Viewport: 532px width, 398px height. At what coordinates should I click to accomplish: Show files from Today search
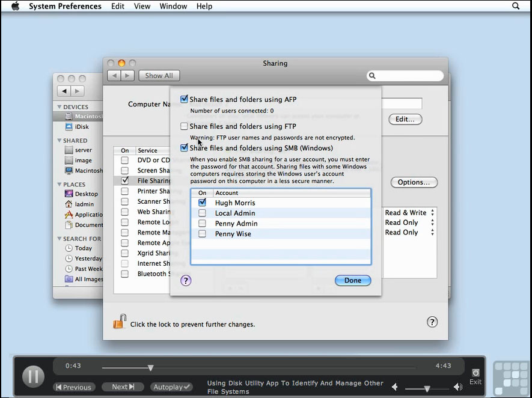[x=79, y=248]
